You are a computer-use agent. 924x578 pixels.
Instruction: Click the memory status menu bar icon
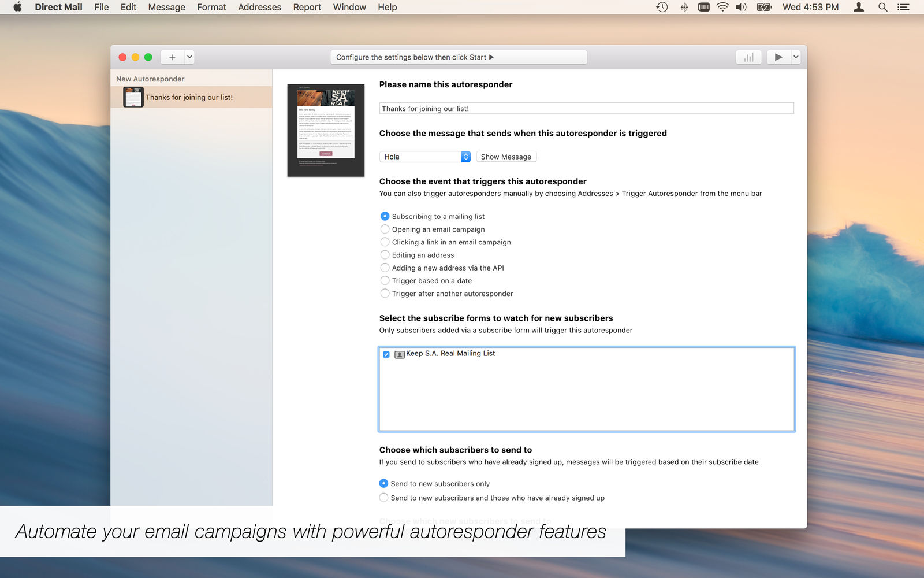703,7
